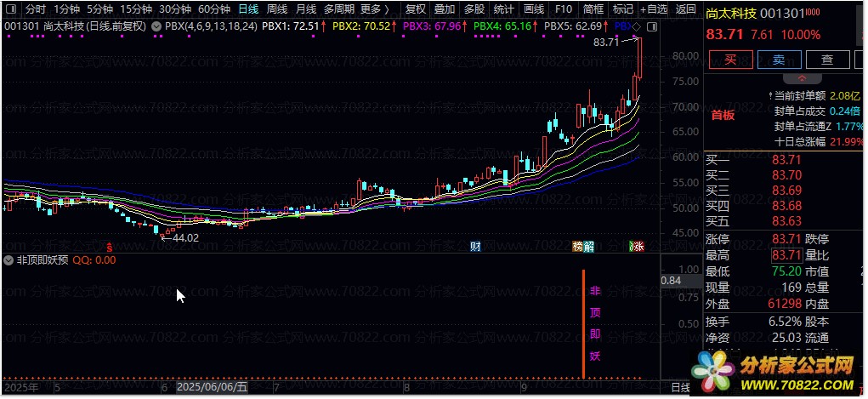
Task: Click the 2025/06/06 date label on timeline
Action: click(211, 388)
